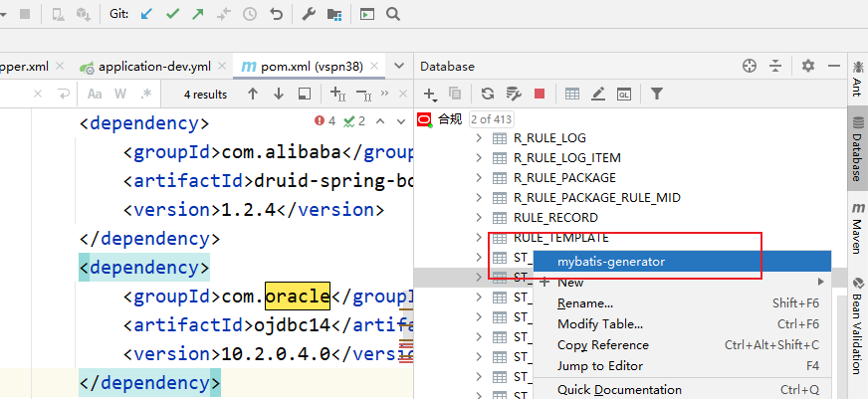The height and width of the screenshot is (399, 868).
Task: Toggle whole Words (W) search option
Action: [120, 94]
